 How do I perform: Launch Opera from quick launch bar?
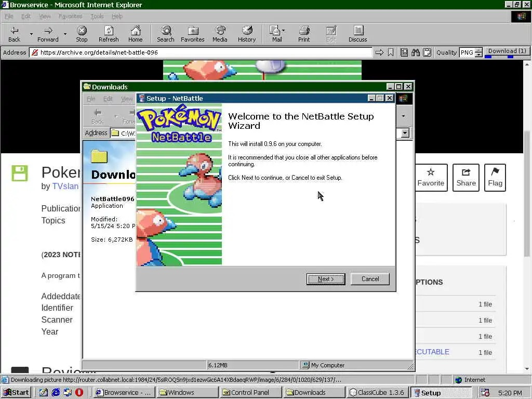[x=79, y=392]
